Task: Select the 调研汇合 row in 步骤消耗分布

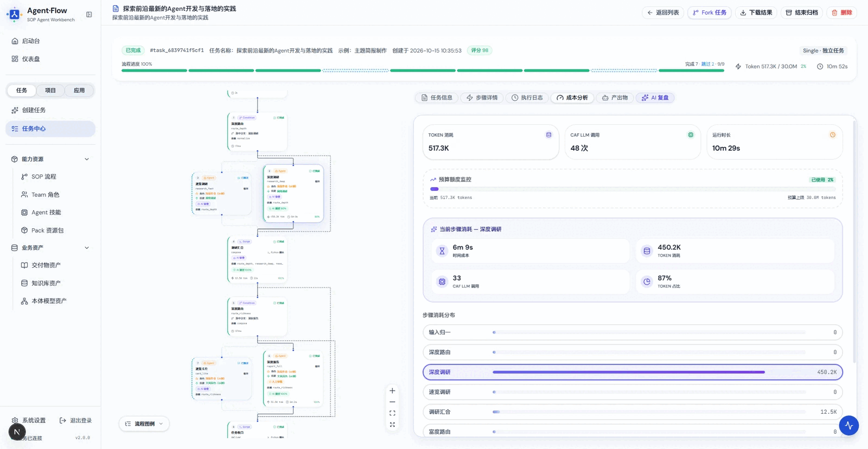Action: tap(633, 412)
